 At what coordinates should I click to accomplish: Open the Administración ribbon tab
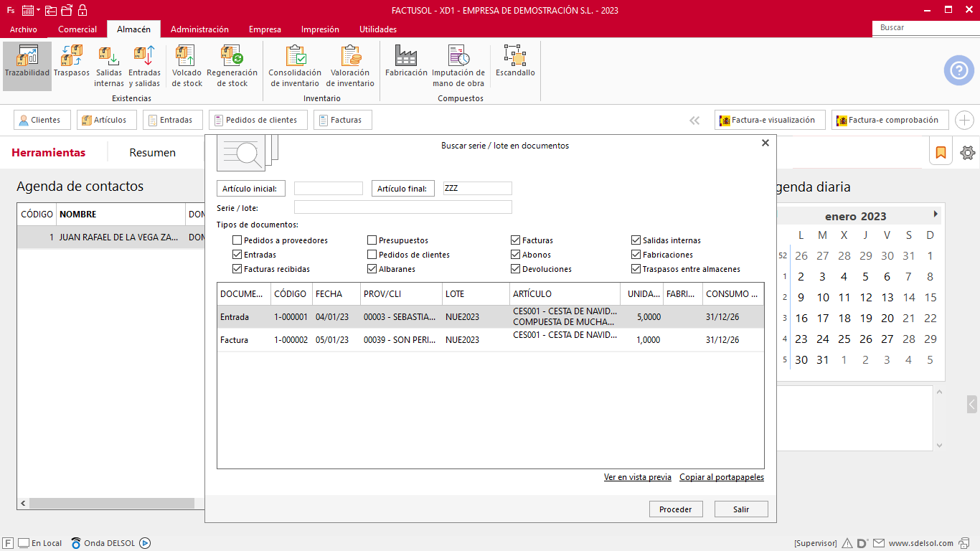(x=199, y=29)
